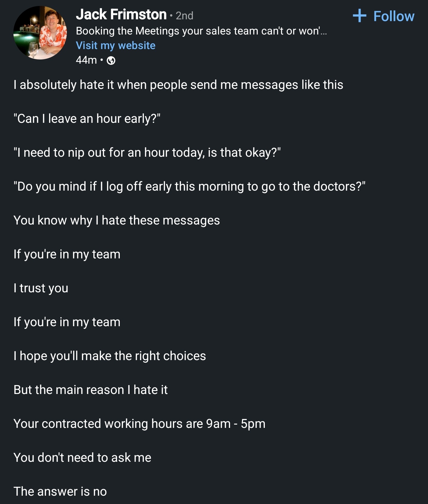Click "You don't need to ask me" line

click(82, 458)
